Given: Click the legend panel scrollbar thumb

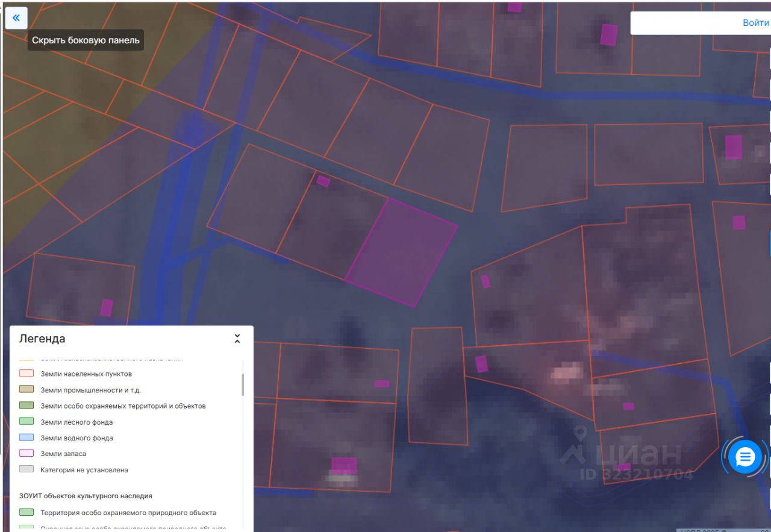Looking at the screenshot, I should [243, 384].
